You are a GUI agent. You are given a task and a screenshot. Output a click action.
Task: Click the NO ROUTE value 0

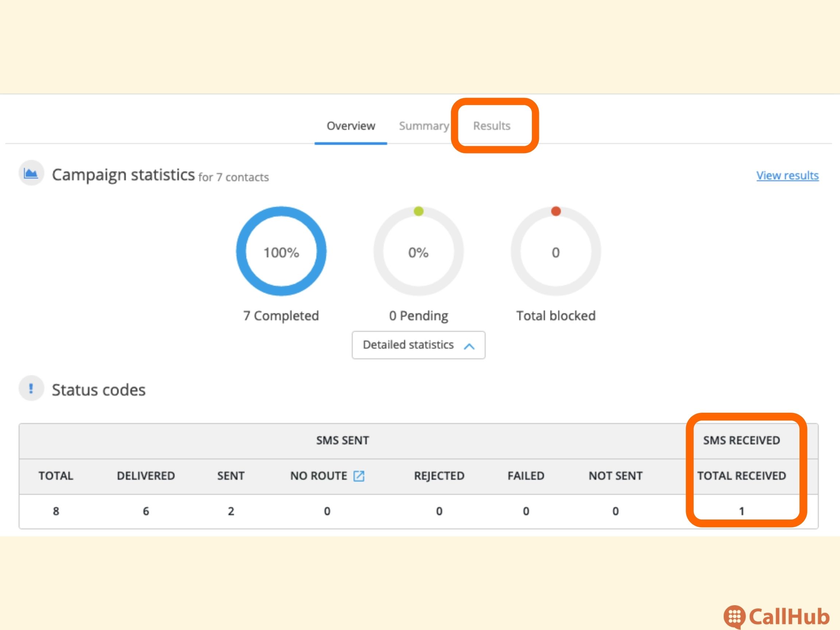pyautogui.click(x=327, y=511)
